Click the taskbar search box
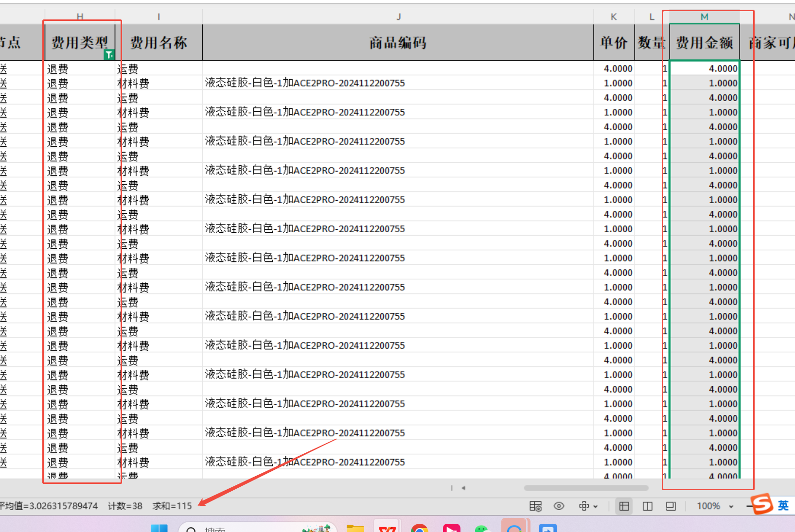The image size is (795, 532). (x=258, y=527)
